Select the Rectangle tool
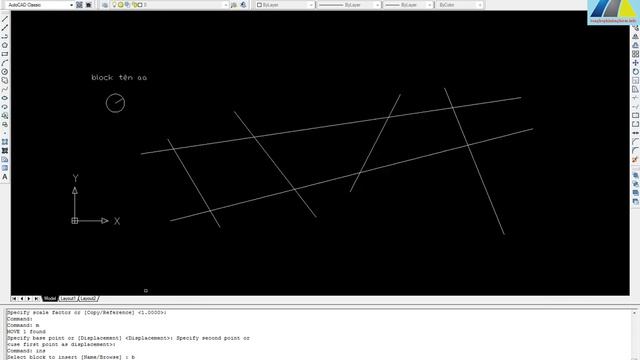Screen dimensions: 640x360 tap(4, 54)
